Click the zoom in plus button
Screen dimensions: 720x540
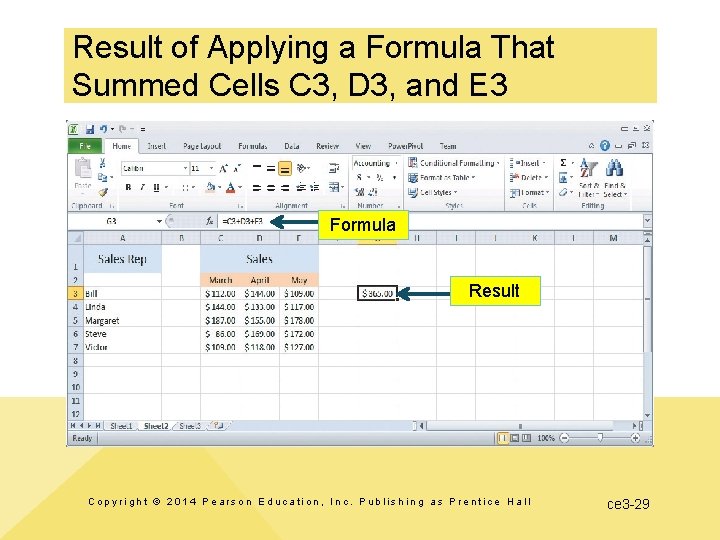pos(635,438)
